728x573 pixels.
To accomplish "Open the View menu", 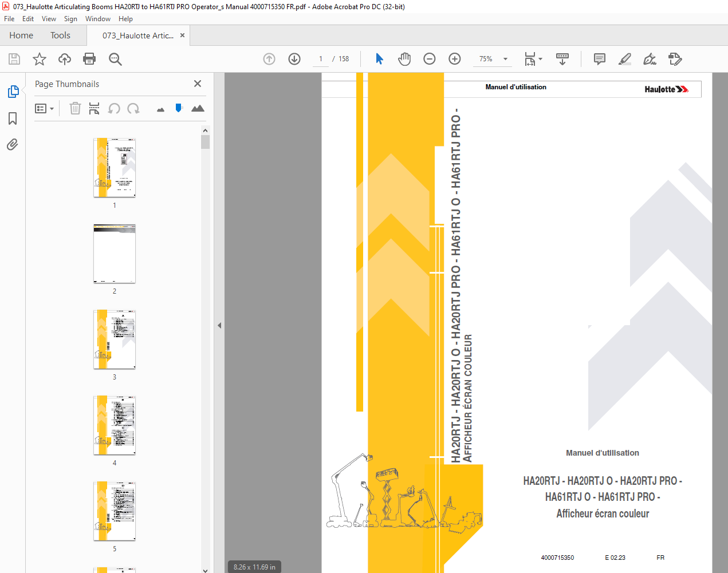I will [x=49, y=19].
